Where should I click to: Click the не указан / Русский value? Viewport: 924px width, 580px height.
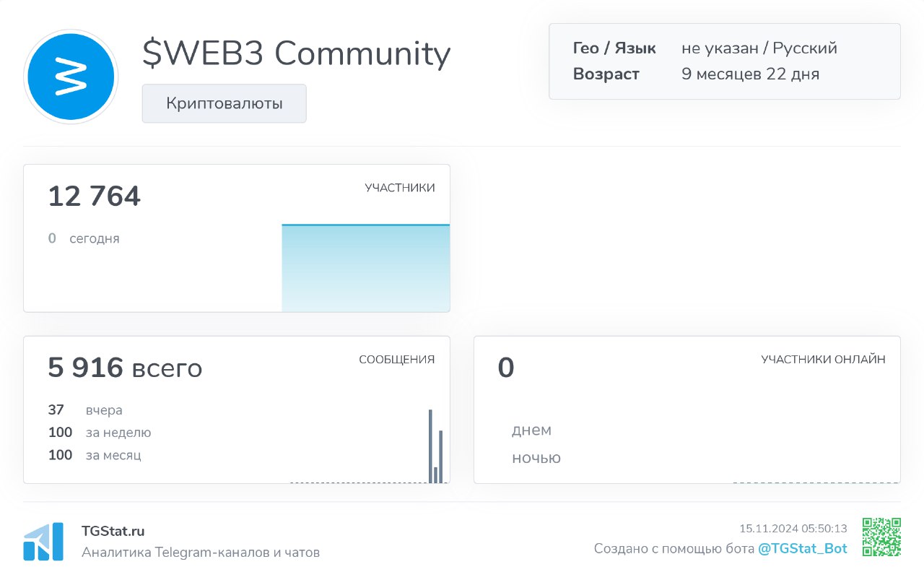click(x=759, y=48)
